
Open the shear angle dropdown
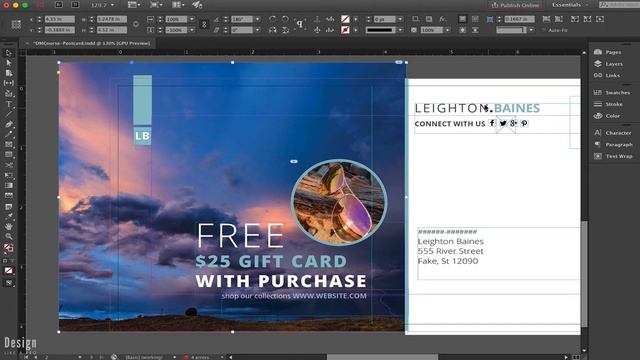click(258, 30)
